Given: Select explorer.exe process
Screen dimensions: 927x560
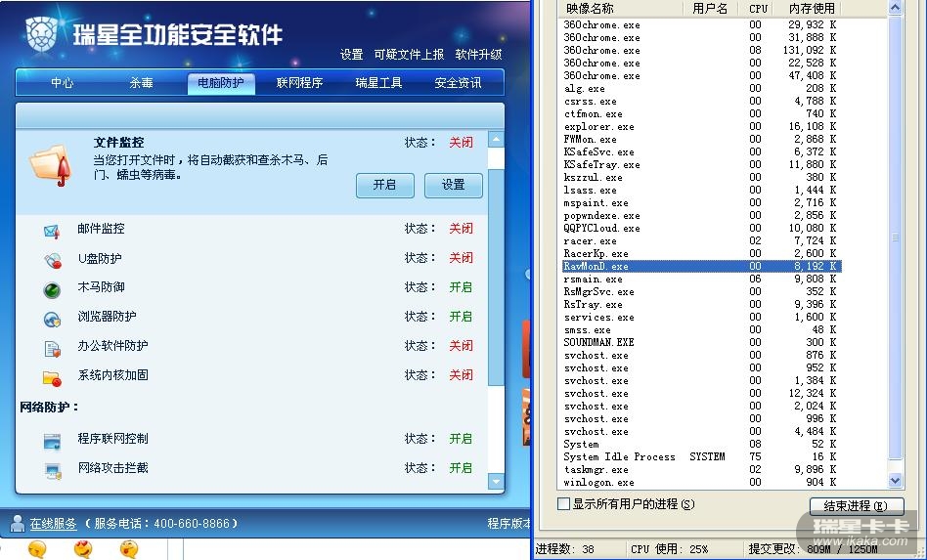Looking at the screenshot, I should point(700,126).
